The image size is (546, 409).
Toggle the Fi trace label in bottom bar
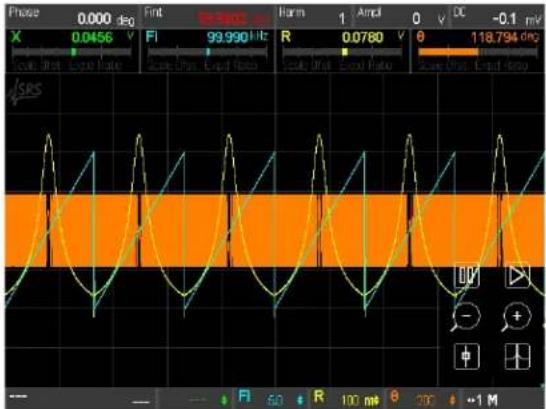(x=244, y=397)
